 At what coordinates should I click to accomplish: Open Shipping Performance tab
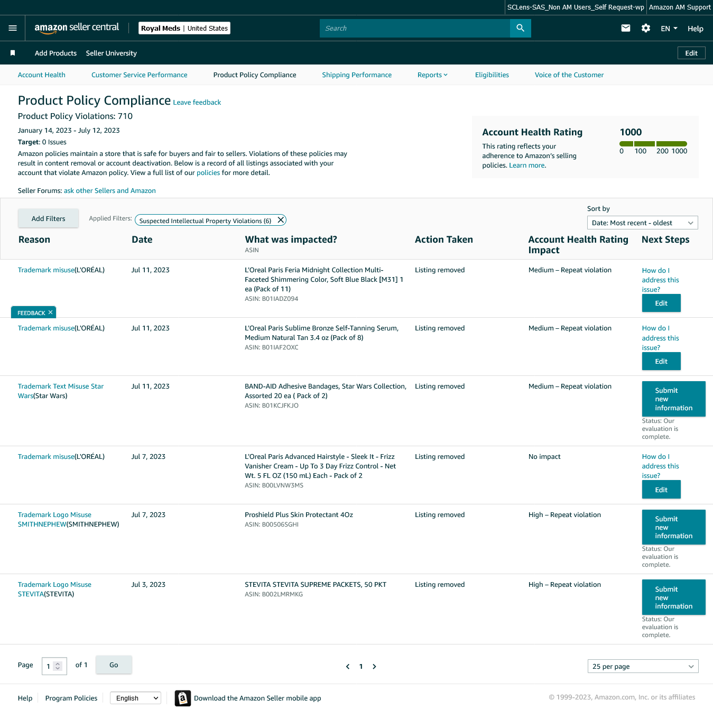tap(357, 75)
